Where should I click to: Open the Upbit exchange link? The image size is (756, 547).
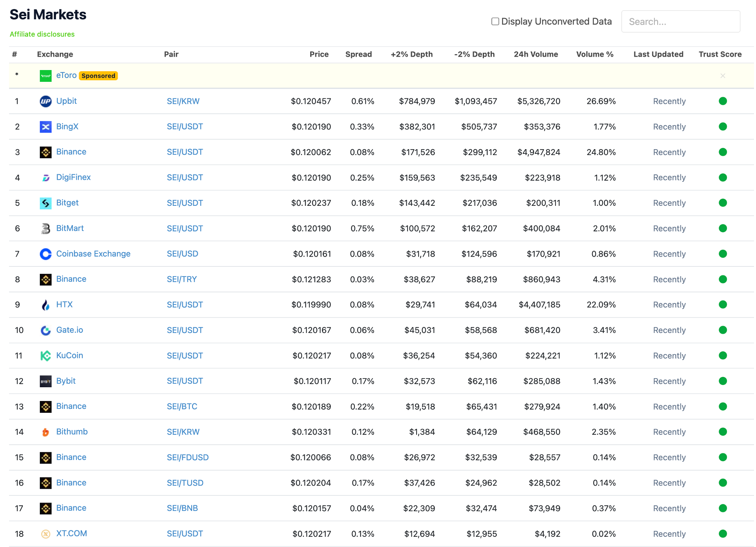pyautogui.click(x=66, y=101)
